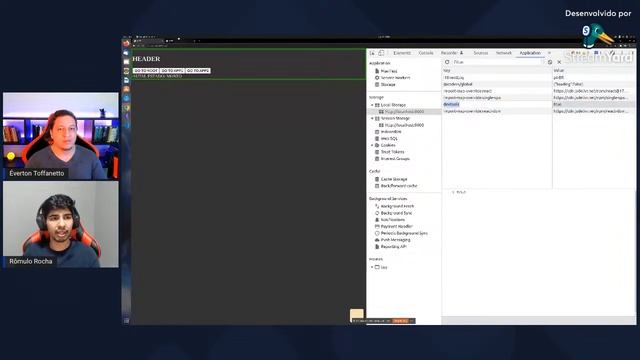The image size is (640, 360).
Task: Open Background Fetch service
Action: point(397,207)
